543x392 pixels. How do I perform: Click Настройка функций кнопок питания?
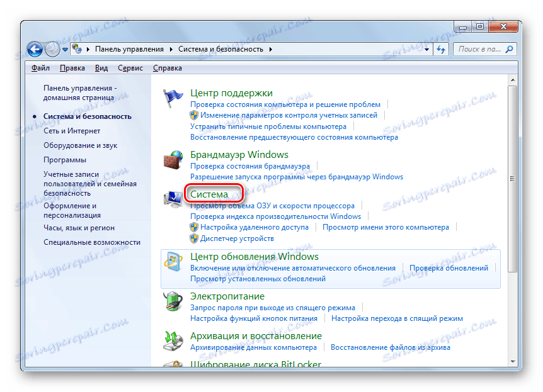254,318
